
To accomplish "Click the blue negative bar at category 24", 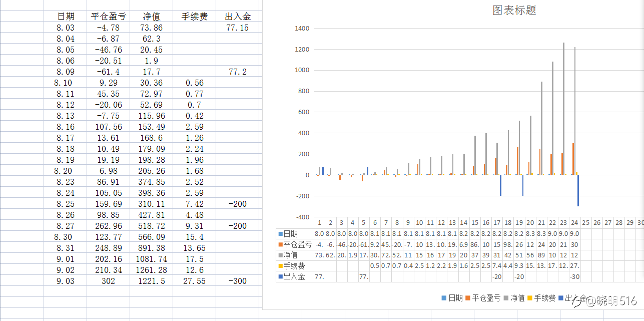I will coord(578,191).
